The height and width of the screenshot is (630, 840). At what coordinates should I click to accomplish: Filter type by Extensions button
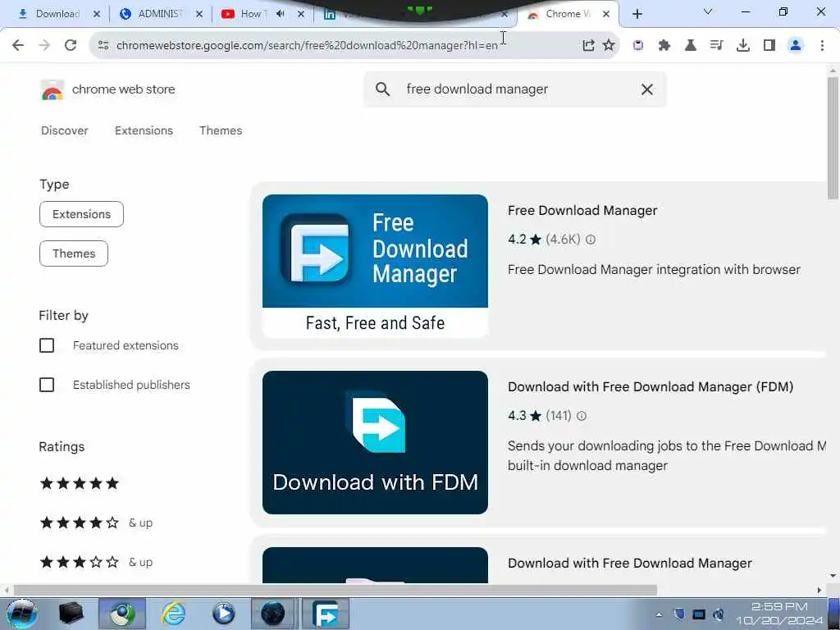[81, 214]
